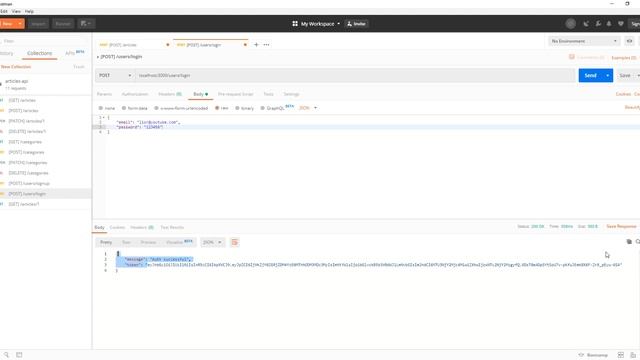Click the orange New button
Image resolution: width=640 pixels, height=360 pixels.
(x=7, y=24)
